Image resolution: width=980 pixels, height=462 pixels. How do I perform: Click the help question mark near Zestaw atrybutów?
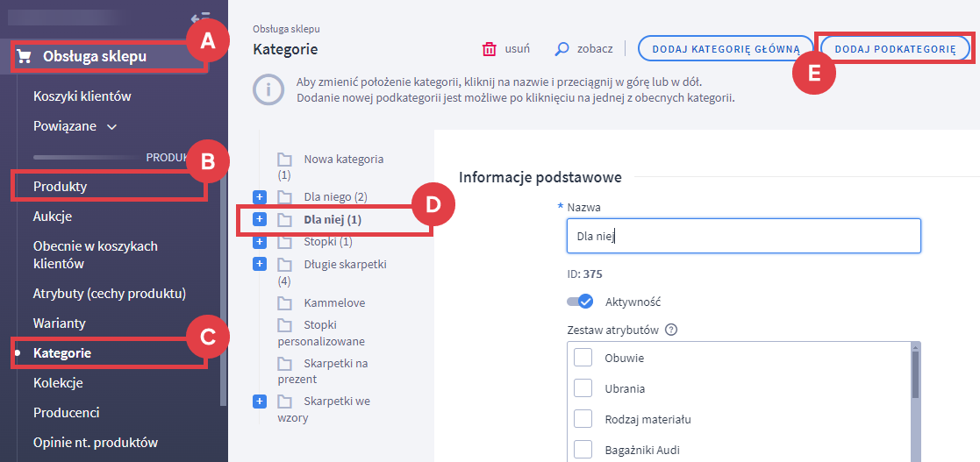[x=671, y=331]
